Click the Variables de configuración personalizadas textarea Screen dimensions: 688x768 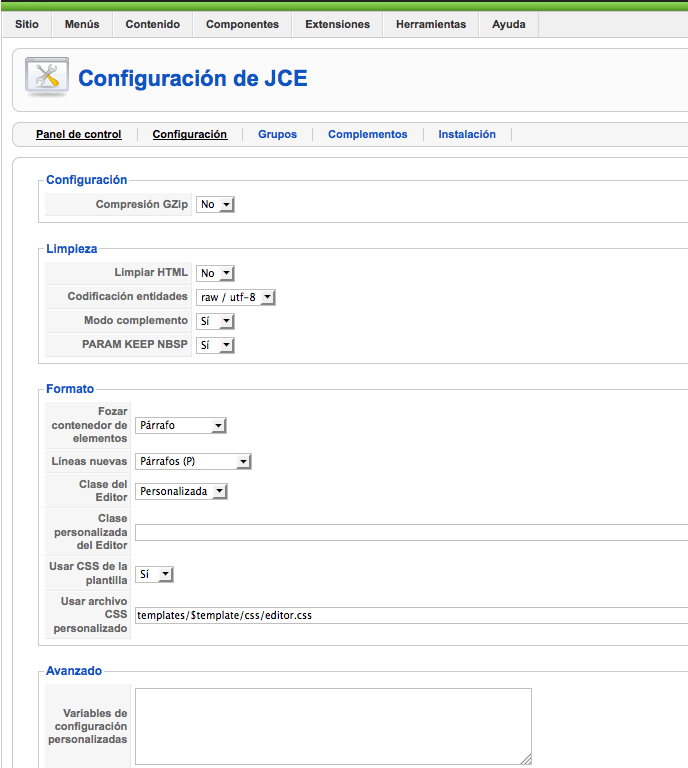click(333, 726)
